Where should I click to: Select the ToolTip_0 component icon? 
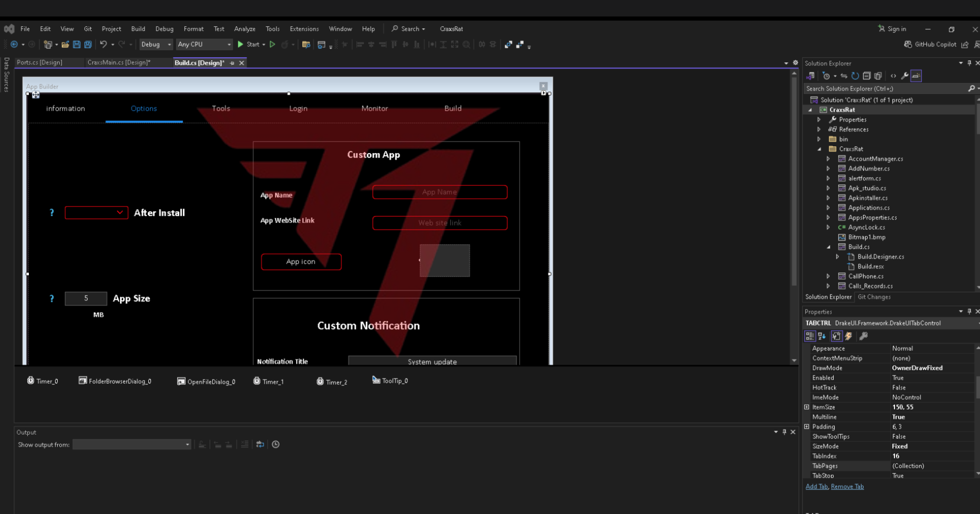(x=376, y=380)
